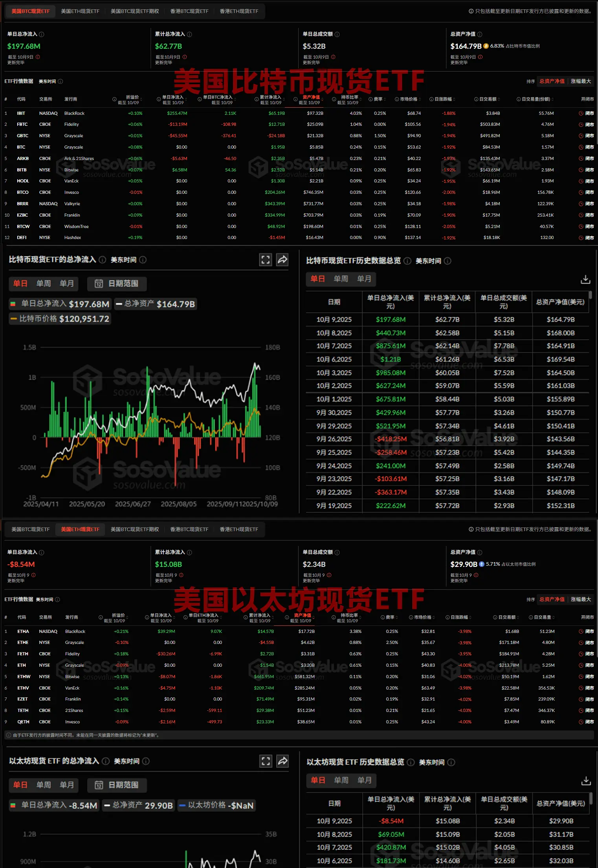The width and height of the screenshot is (598, 868).
Task: Click info icon beside Bitcoin 总资产净值 $164.79B
Action: coord(480,34)
